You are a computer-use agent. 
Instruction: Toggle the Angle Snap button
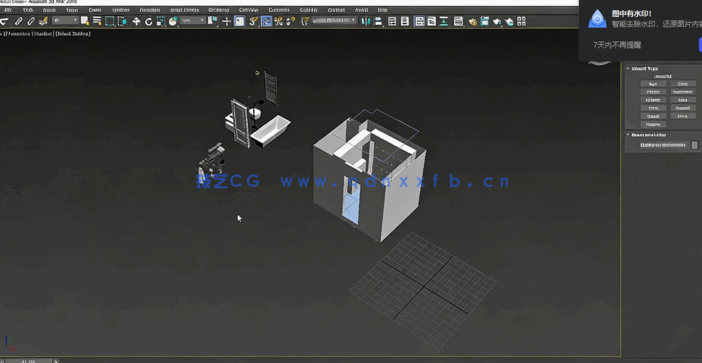click(x=266, y=21)
